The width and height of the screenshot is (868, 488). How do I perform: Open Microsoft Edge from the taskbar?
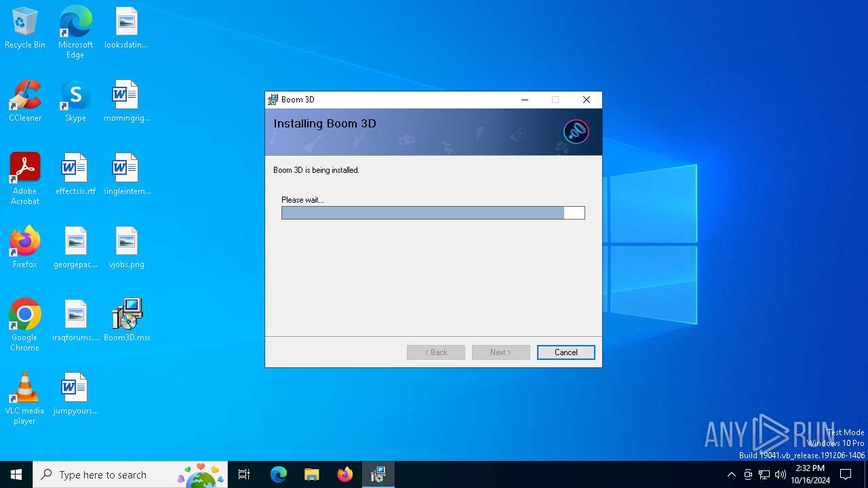(279, 474)
